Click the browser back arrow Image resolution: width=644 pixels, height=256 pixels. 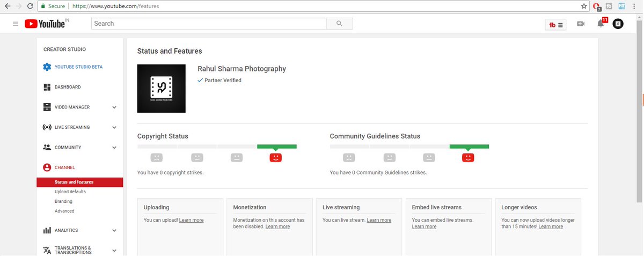(x=7, y=6)
